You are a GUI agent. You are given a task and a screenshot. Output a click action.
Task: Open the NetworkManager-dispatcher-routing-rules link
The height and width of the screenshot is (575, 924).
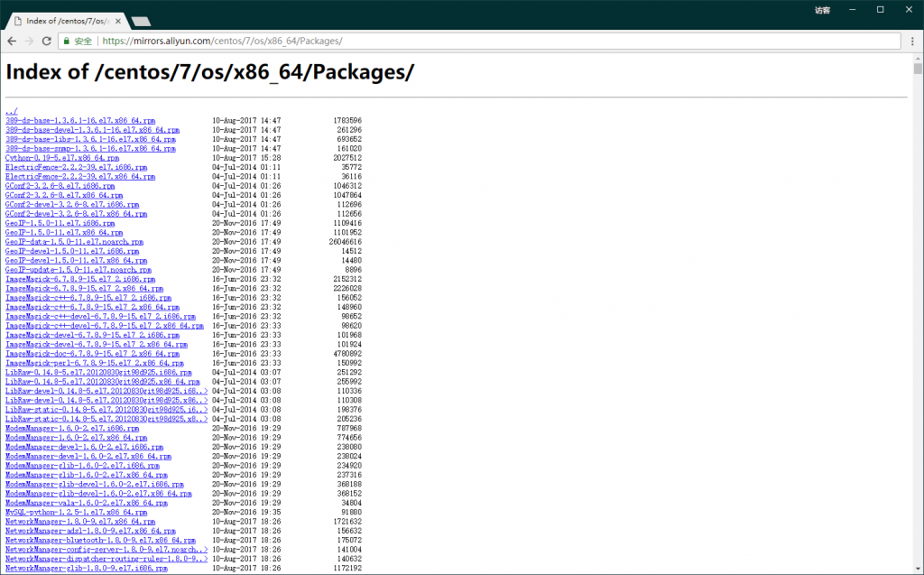coord(106,559)
